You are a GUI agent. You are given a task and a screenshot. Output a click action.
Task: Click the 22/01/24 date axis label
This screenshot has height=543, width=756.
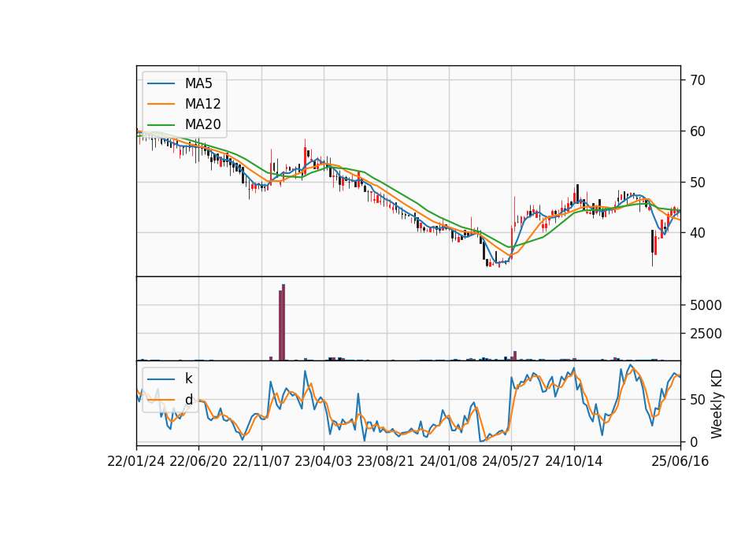coord(136,462)
